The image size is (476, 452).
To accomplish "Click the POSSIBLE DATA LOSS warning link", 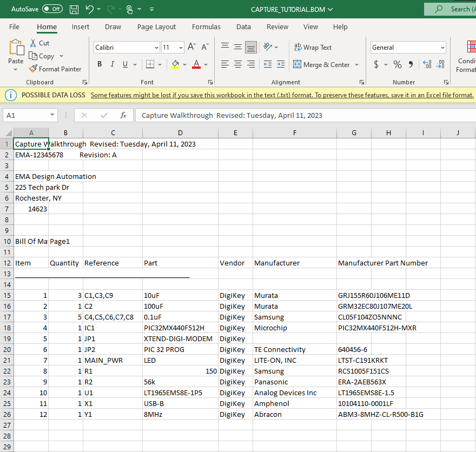I will click(x=282, y=95).
